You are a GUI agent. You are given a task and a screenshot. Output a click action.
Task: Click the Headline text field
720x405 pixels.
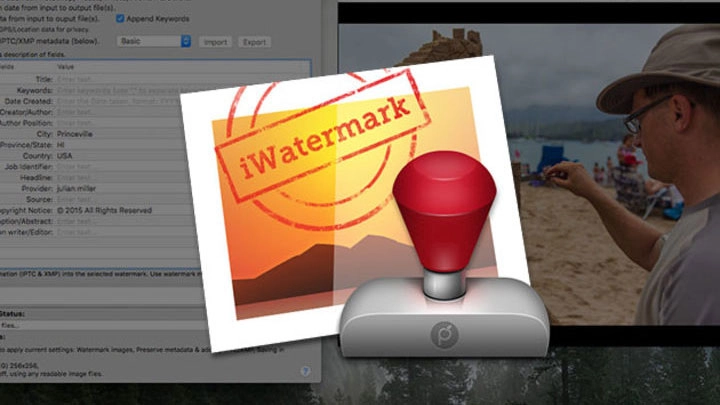(x=121, y=178)
